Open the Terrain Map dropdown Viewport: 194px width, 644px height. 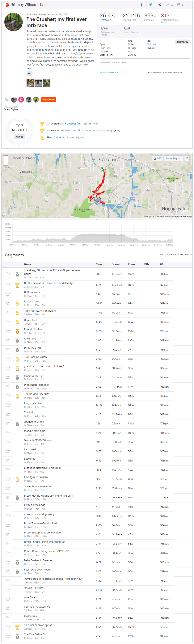point(173,158)
